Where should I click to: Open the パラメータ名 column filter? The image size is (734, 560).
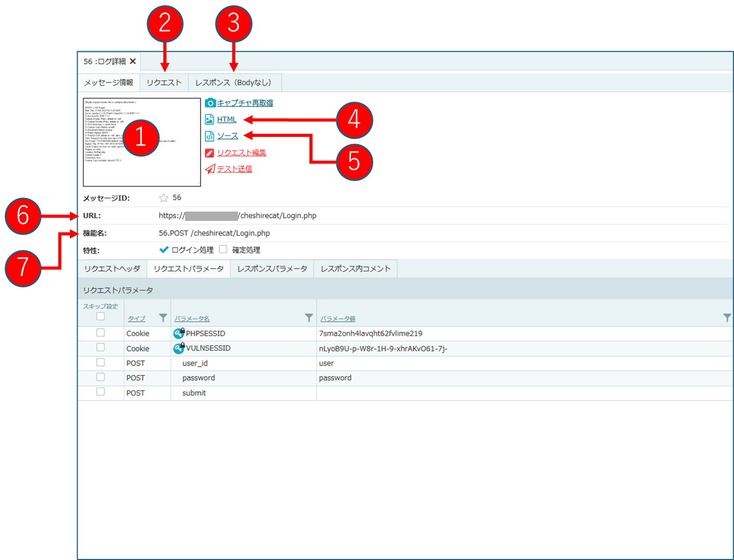309,317
